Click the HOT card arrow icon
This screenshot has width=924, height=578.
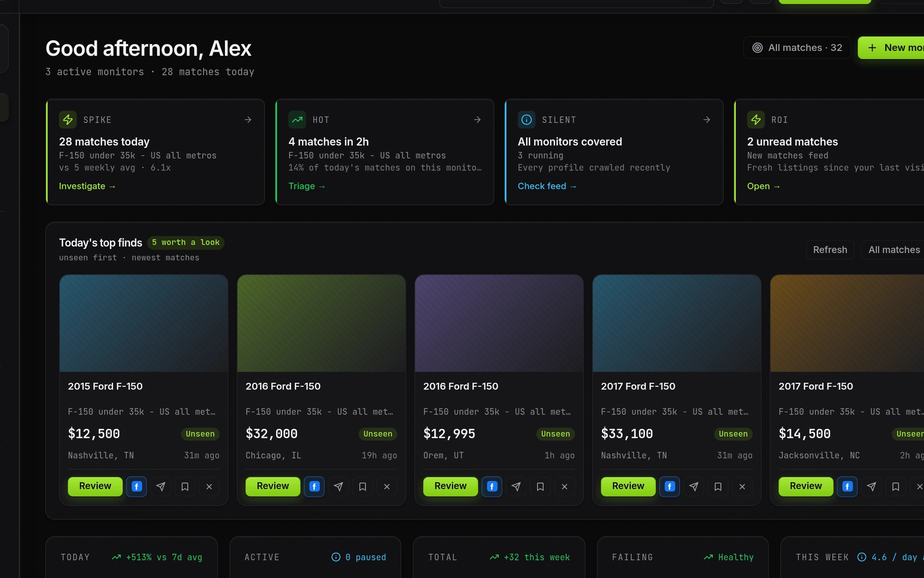[x=477, y=120]
